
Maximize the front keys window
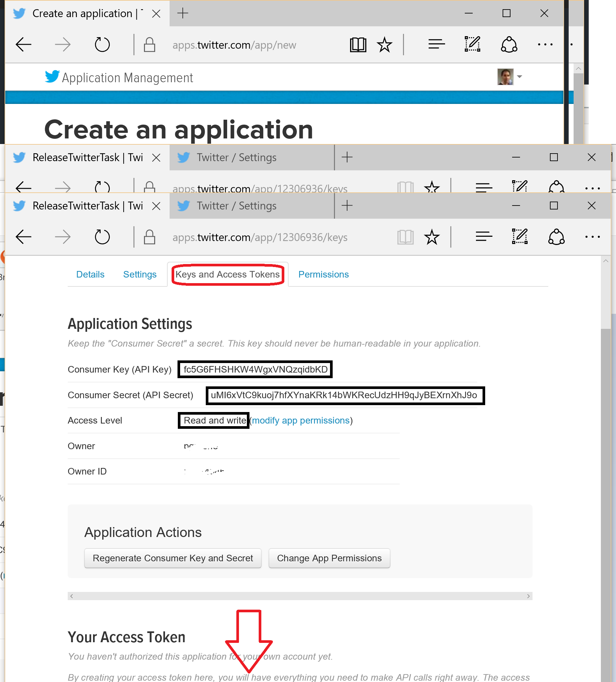tap(554, 206)
